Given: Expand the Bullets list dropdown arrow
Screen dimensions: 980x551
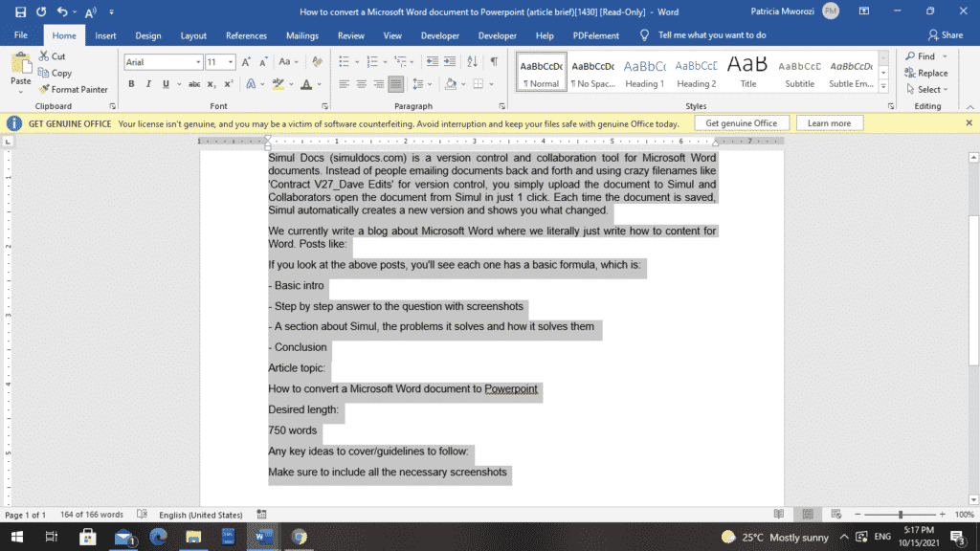Looking at the screenshot, I should [357, 62].
